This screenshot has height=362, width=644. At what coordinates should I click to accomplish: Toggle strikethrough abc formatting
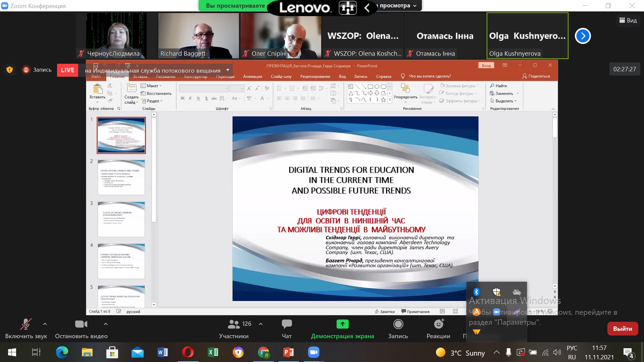214,98
